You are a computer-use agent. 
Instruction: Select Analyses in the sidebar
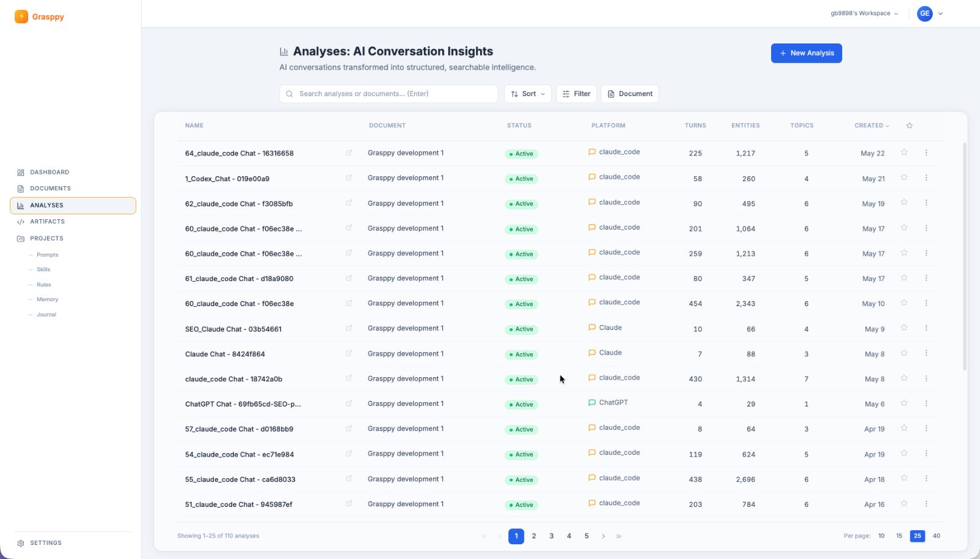coord(73,206)
